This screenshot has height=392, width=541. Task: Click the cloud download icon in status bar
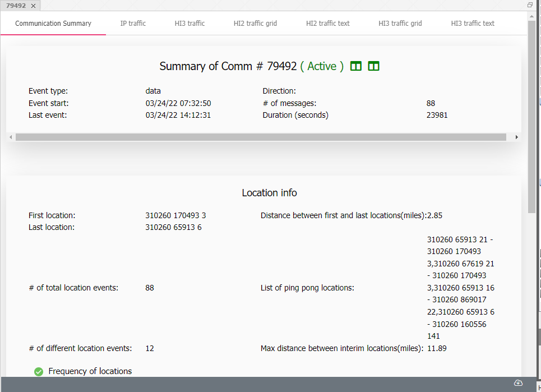[x=518, y=383]
